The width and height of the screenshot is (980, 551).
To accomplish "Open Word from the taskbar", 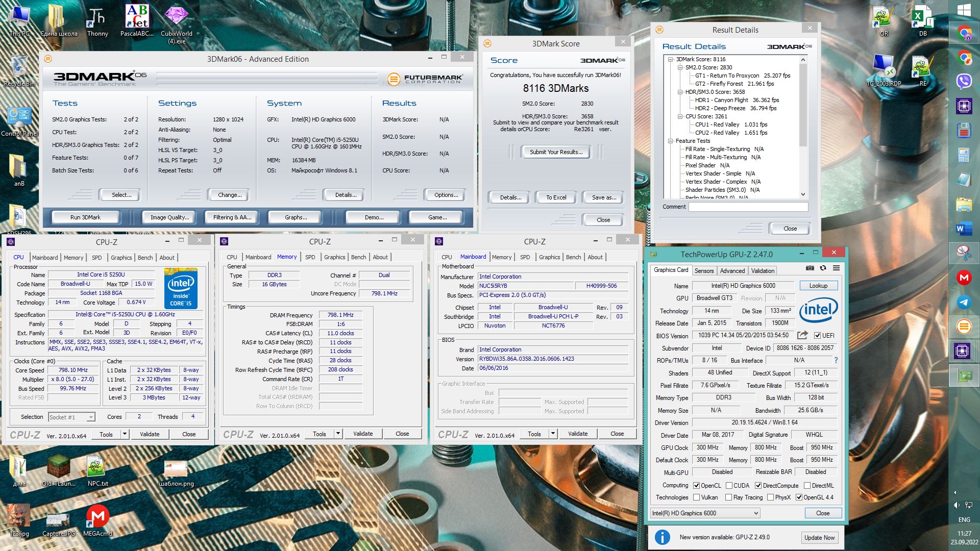I will pyautogui.click(x=964, y=229).
